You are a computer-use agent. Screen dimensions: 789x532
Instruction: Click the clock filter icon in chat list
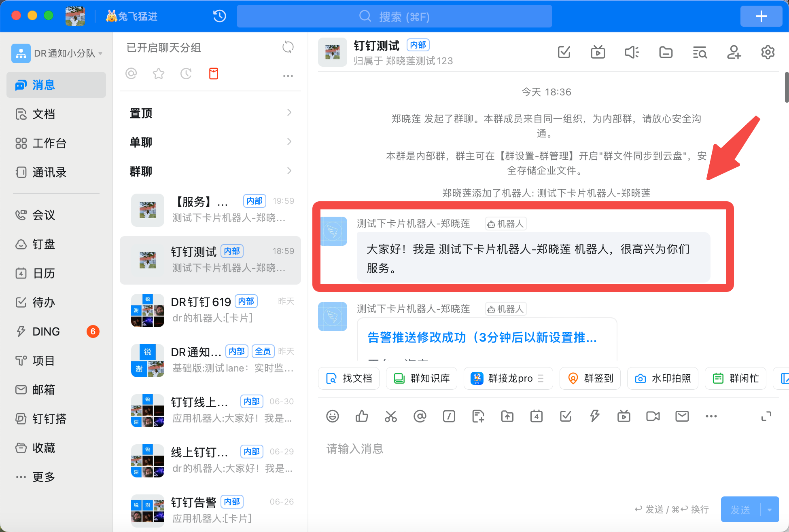(x=186, y=74)
